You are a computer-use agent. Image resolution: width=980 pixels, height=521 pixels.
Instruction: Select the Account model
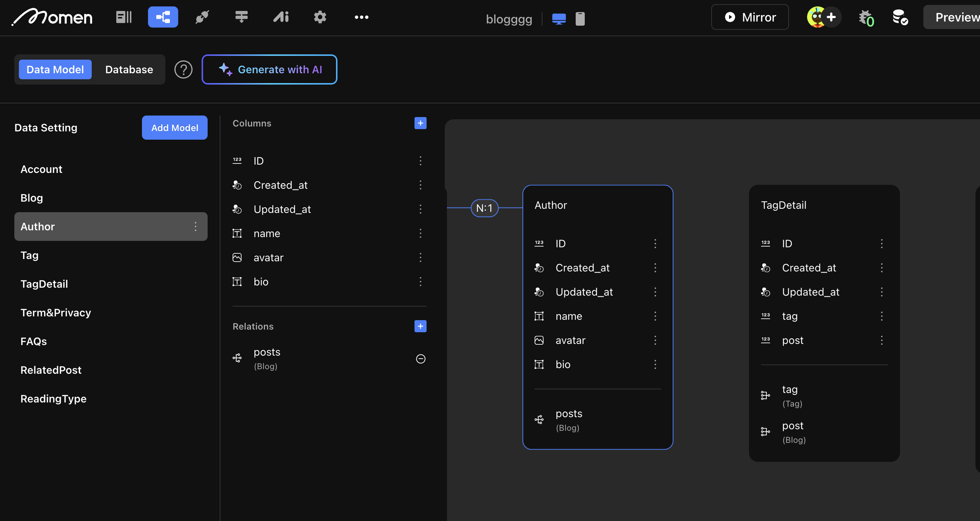(x=111, y=170)
